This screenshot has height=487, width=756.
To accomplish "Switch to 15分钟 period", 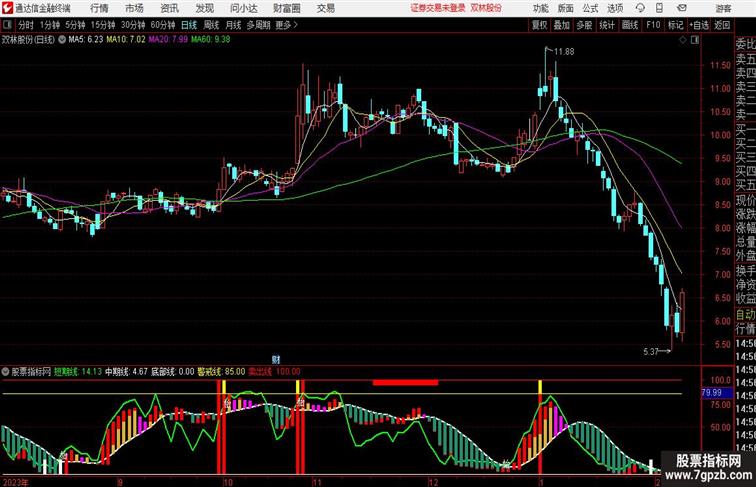I will [103, 25].
